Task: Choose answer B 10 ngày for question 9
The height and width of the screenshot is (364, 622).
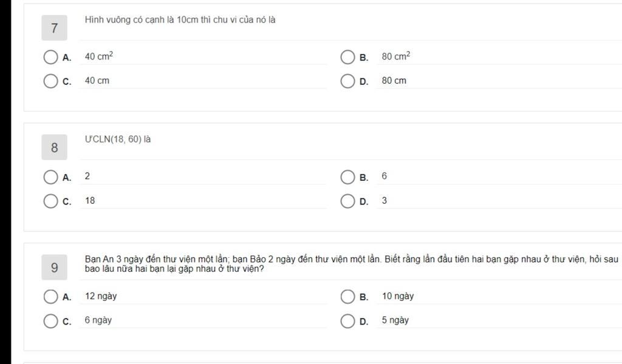Action: coord(347,297)
